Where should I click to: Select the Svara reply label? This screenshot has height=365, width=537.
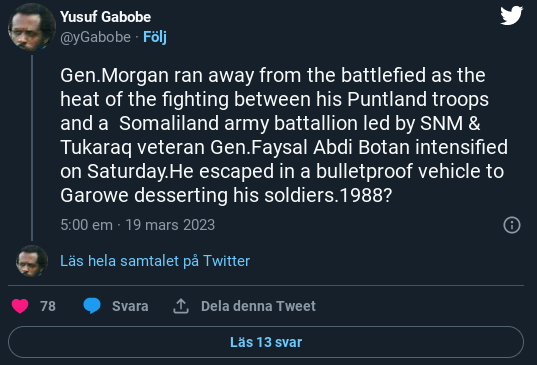(x=130, y=306)
